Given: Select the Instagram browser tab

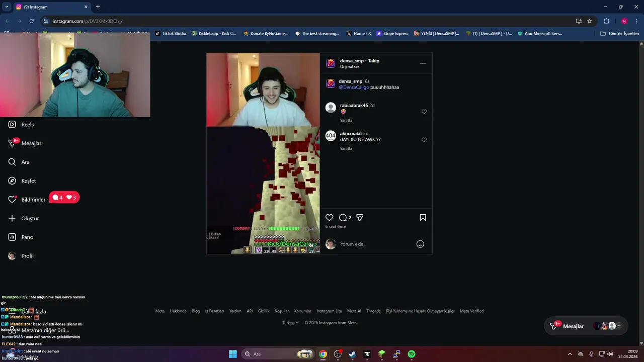Looking at the screenshot, I should 51,7.
